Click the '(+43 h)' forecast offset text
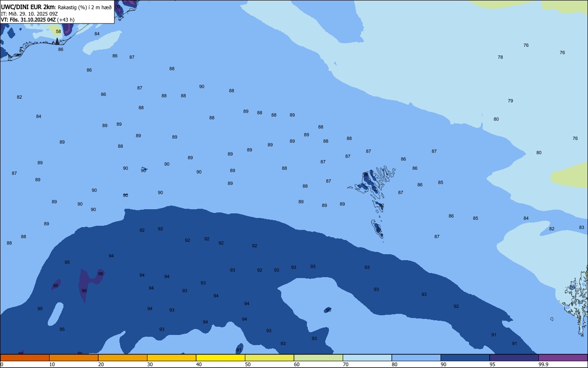 66,20
